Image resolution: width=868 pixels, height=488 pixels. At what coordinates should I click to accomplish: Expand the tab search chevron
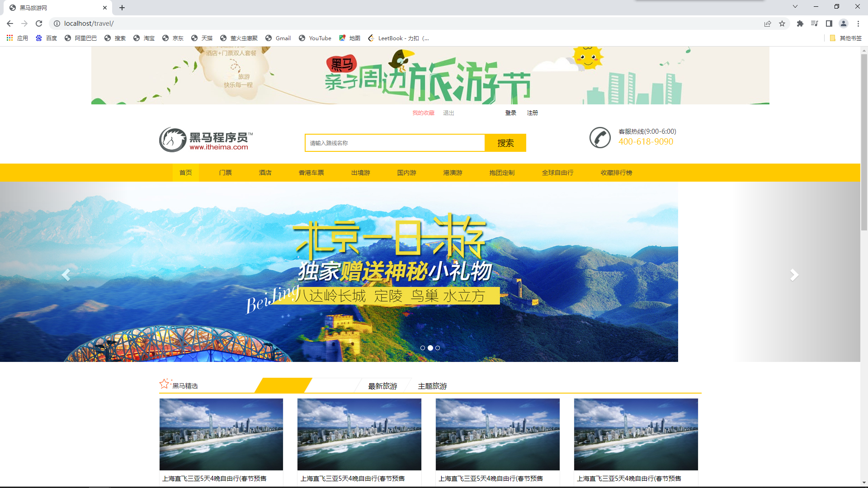795,6
